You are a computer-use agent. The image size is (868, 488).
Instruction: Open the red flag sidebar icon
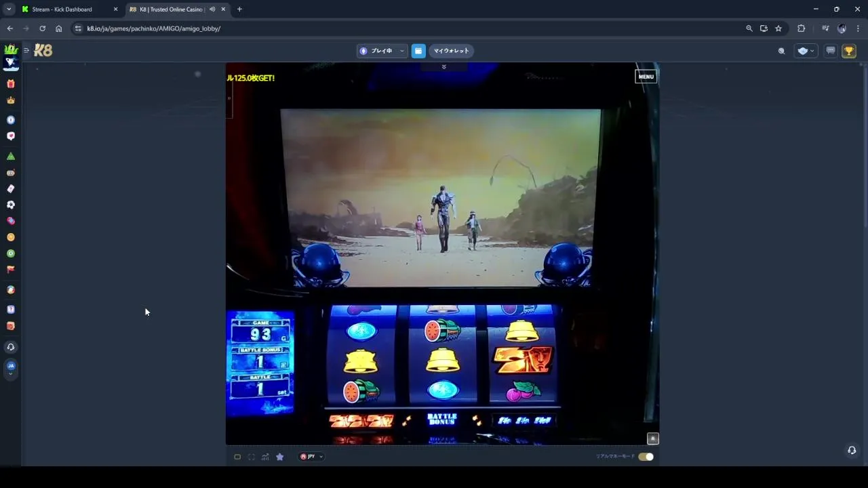11,270
